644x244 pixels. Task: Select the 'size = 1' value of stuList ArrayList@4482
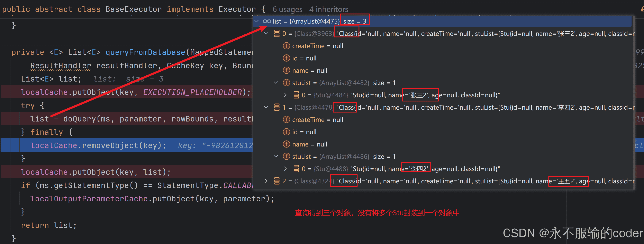click(384, 83)
